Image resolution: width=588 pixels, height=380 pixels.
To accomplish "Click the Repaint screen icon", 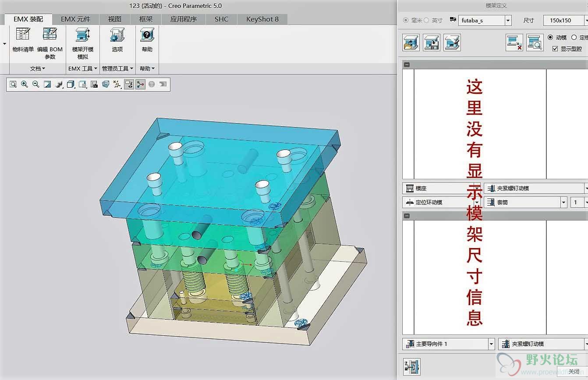I will pyautogui.click(x=47, y=84).
